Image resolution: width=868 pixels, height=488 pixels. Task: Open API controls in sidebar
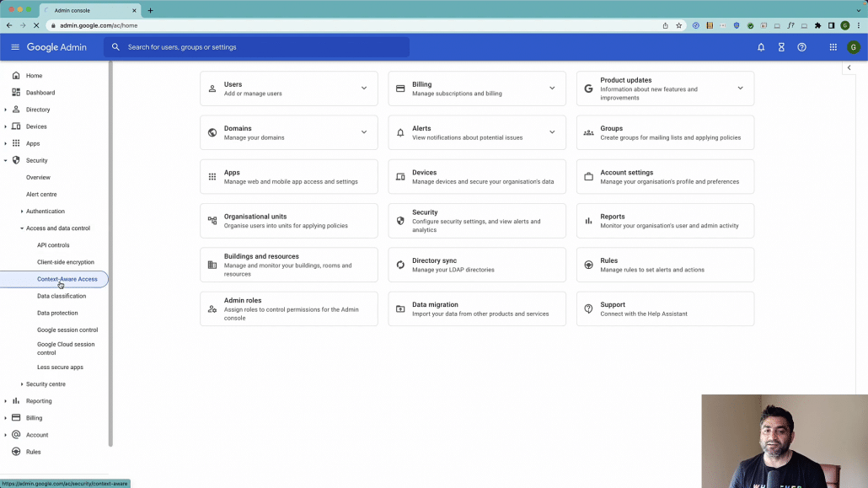pyautogui.click(x=53, y=244)
